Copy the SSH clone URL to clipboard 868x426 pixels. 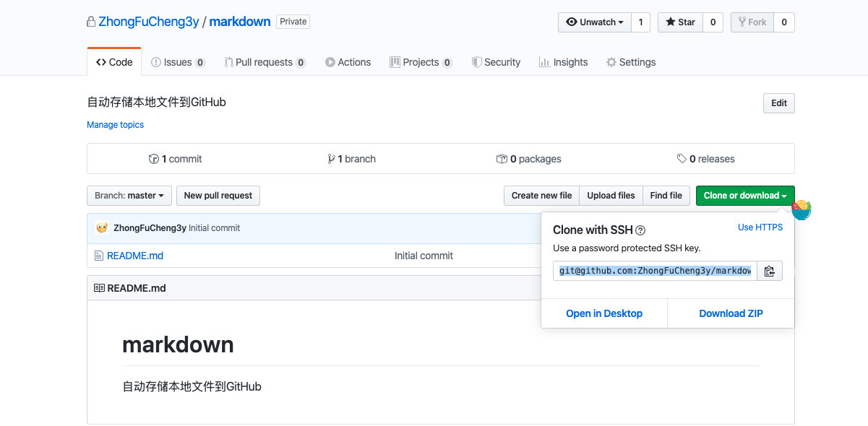769,271
